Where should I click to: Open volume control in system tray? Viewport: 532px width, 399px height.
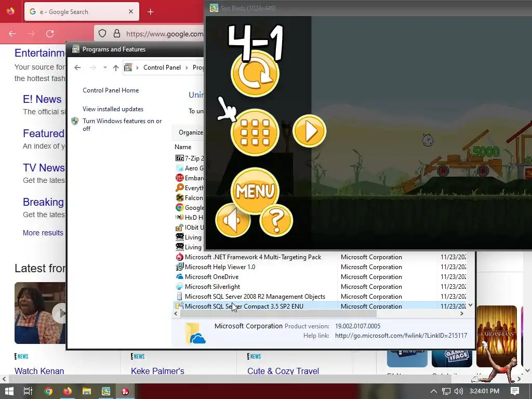458,391
